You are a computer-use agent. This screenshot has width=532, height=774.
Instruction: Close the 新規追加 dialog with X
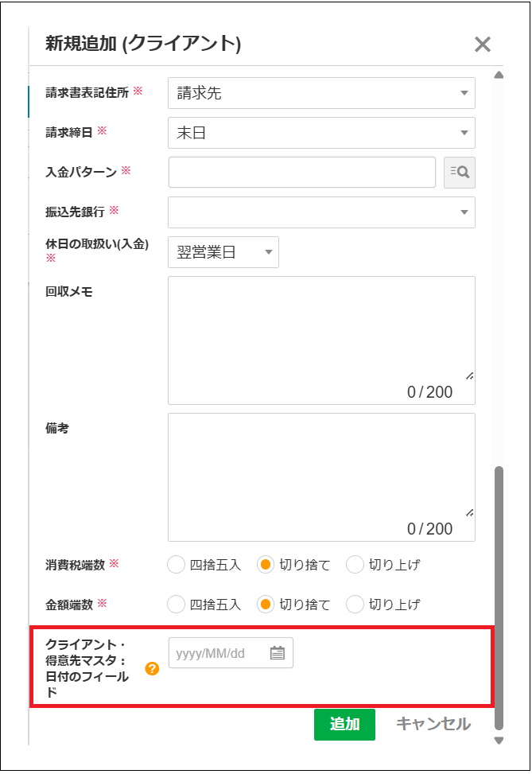(482, 45)
